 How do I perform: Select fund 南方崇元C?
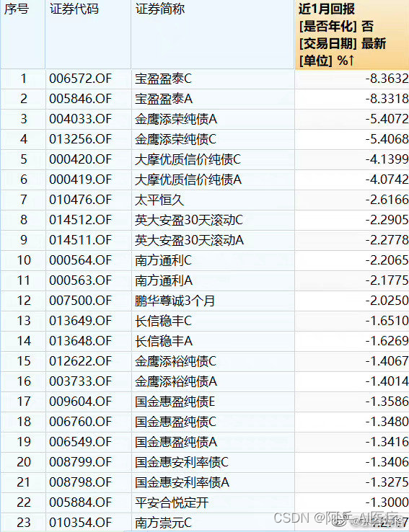pyautogui.click(x=163, y=523)
